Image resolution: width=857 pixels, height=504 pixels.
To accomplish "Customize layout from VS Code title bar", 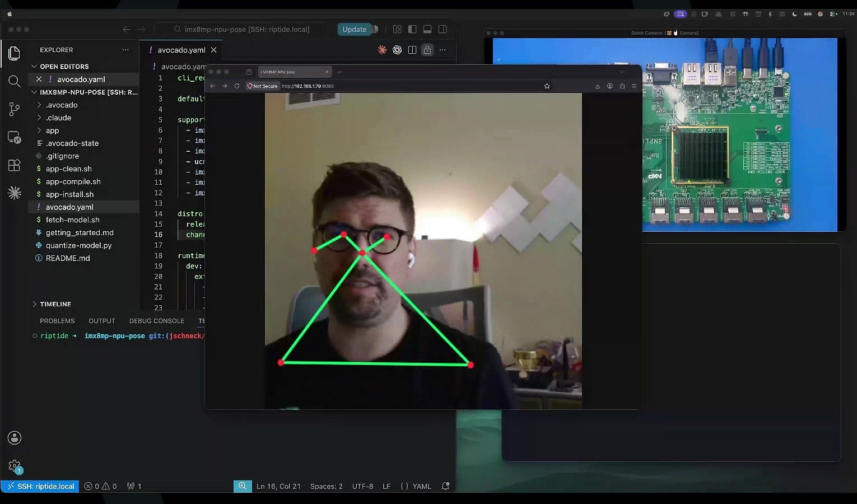I will point(397,29).
